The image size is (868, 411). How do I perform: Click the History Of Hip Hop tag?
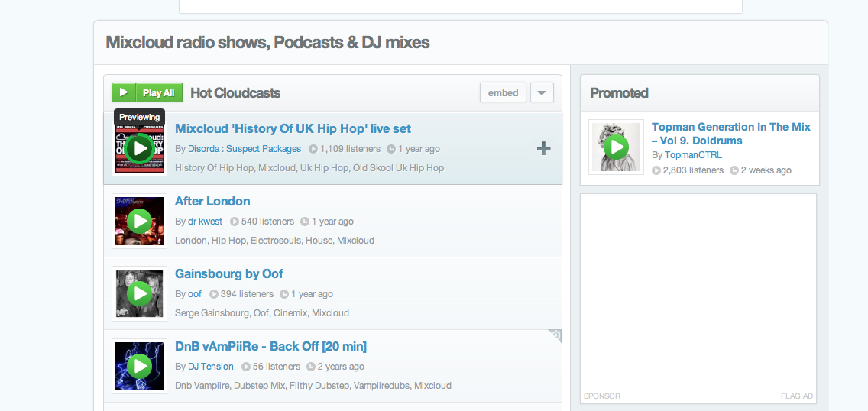(214, 167)
